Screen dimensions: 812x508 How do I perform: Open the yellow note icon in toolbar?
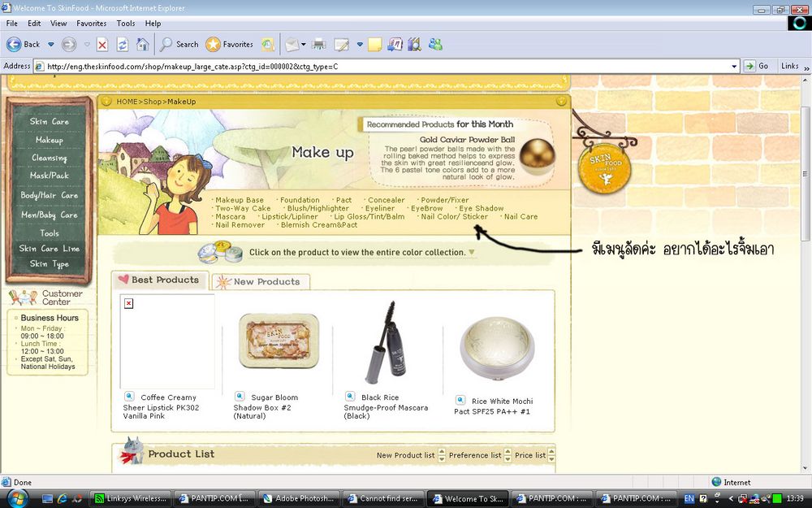(x=375, y=45)
